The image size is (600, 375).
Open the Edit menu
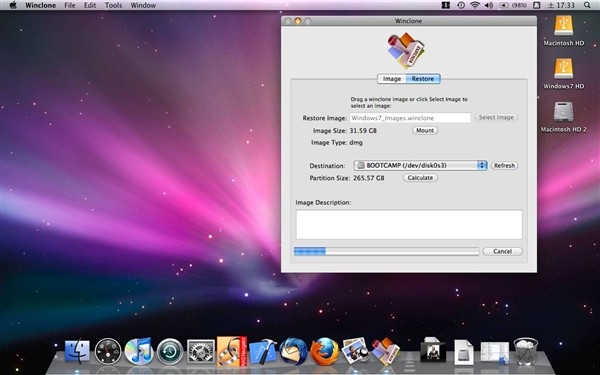[90, 5]
